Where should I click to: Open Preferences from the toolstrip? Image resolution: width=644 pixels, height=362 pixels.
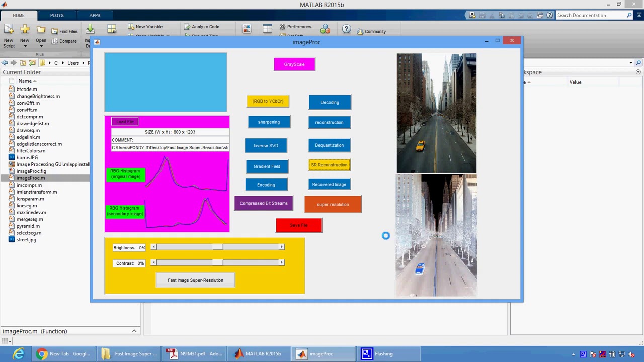(x=295, y=27)
